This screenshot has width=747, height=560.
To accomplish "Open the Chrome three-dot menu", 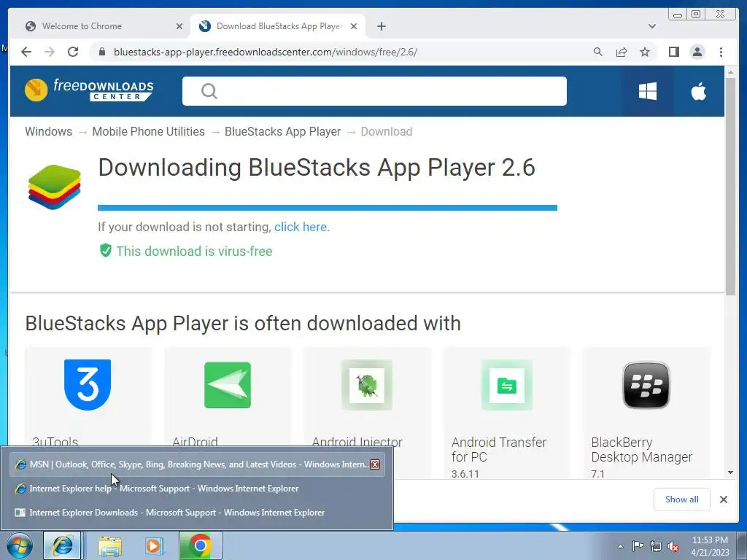I will [721, 52].
